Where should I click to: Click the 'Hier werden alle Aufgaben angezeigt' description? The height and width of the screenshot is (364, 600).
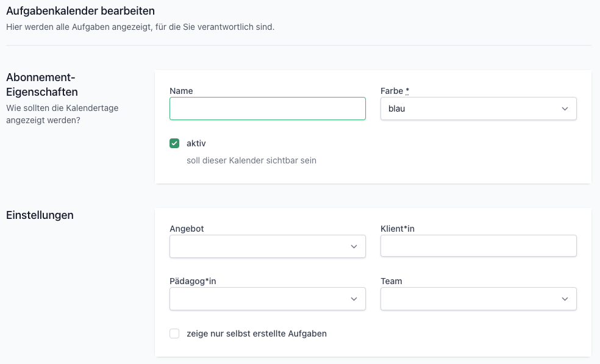click(x=140, y=27)
